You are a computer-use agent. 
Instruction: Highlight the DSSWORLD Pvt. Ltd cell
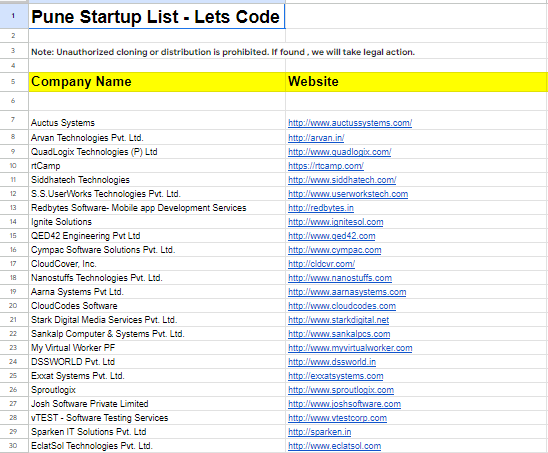(x=157, y=361)
